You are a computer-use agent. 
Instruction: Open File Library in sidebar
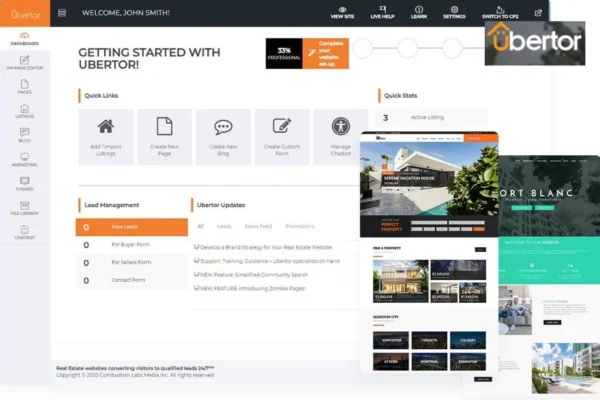pyautogui.click(x=24, y=208)
